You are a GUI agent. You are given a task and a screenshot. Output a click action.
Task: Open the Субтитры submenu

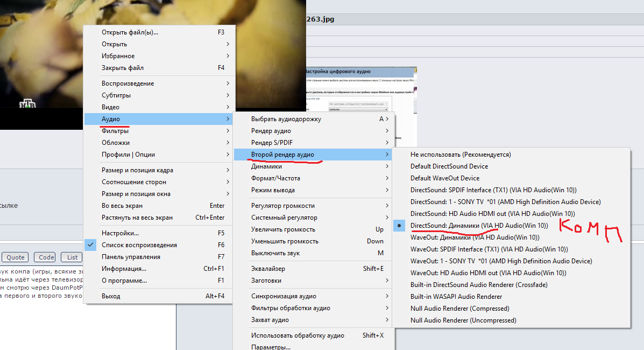pos(159,95)
